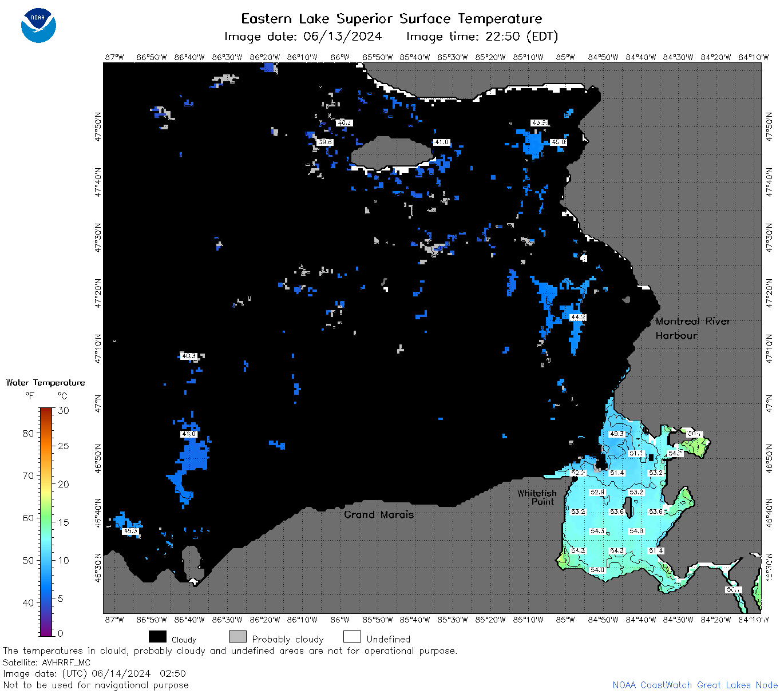The image size is (784, 694).
Task: Click the 39.6 temperature reading
Action: tap(325, 142)
